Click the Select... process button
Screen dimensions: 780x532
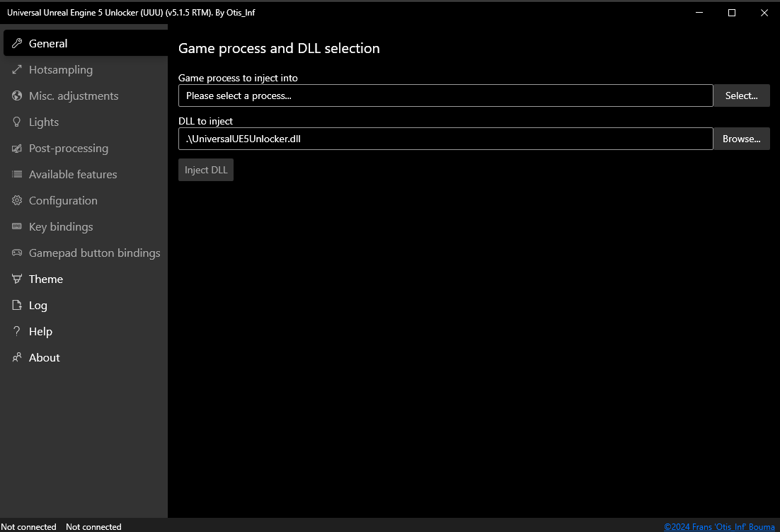741,96
